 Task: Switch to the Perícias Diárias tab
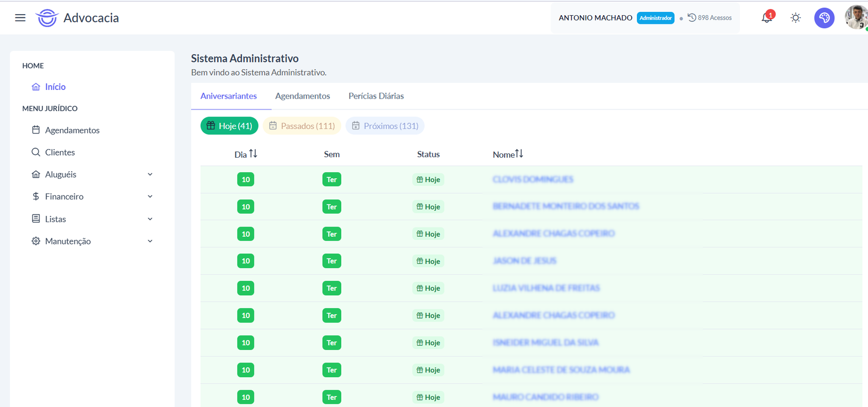pos(376,96)
